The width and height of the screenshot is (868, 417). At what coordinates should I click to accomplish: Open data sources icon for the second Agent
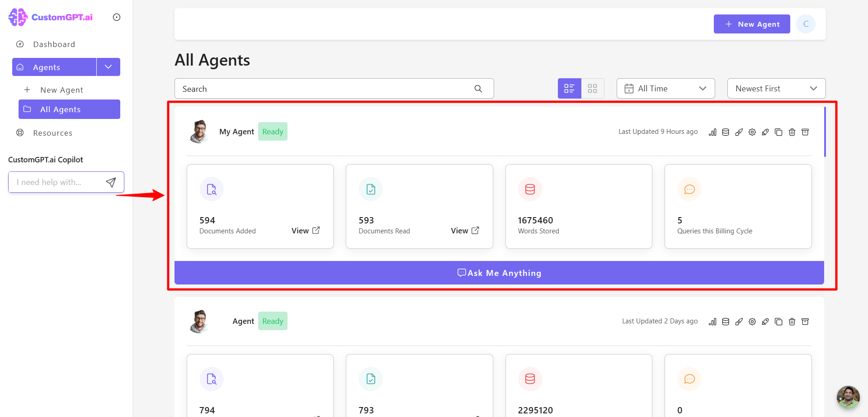point(726,322)
